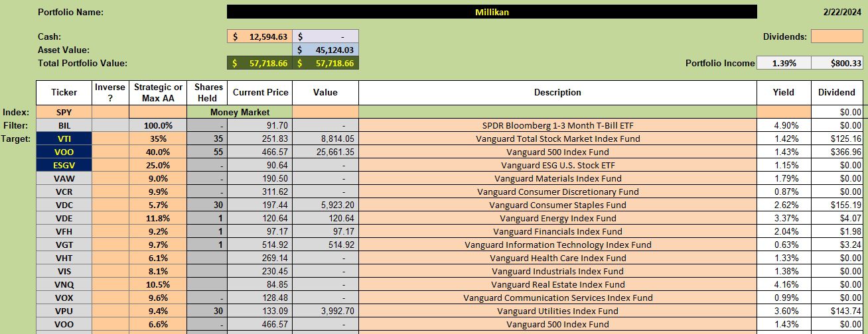Select Vanguard Real Estate Index Fund
Screen dimensions: 868x334
click(557, 284)
